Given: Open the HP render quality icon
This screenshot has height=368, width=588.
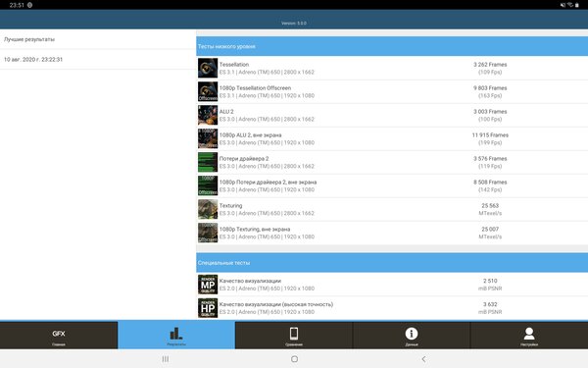Looking at the screenshot, I should coord(208,308).
